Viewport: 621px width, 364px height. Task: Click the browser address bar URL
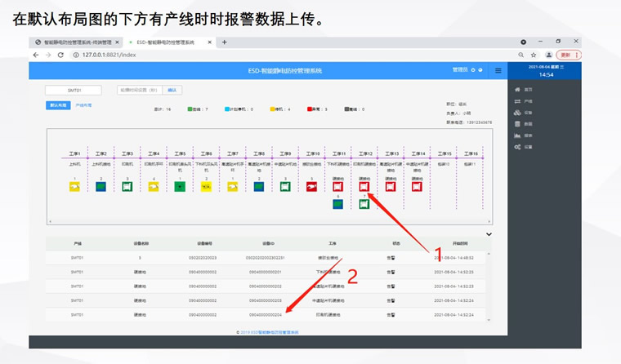click(109, 55)
